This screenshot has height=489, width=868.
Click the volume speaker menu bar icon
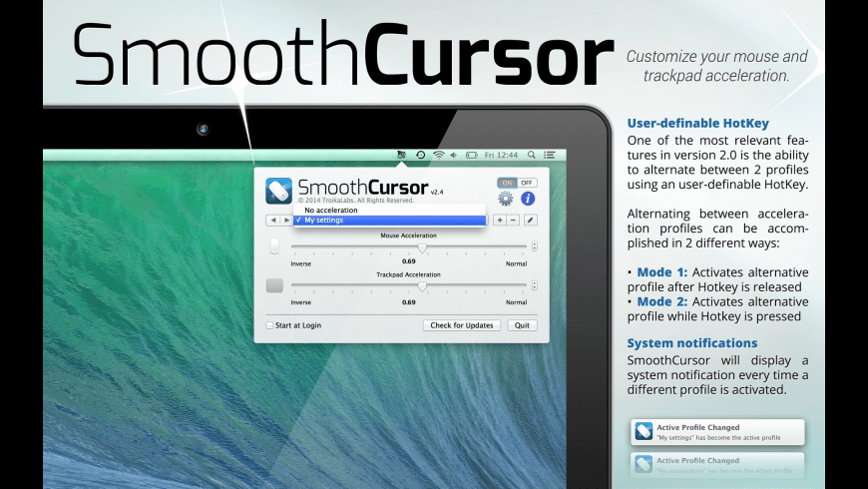click(x=454, y=155)
